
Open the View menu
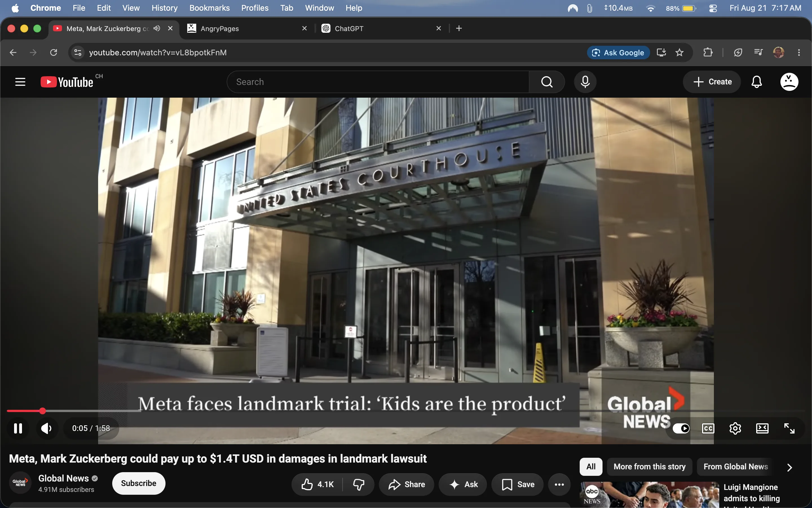coord(131,8)
